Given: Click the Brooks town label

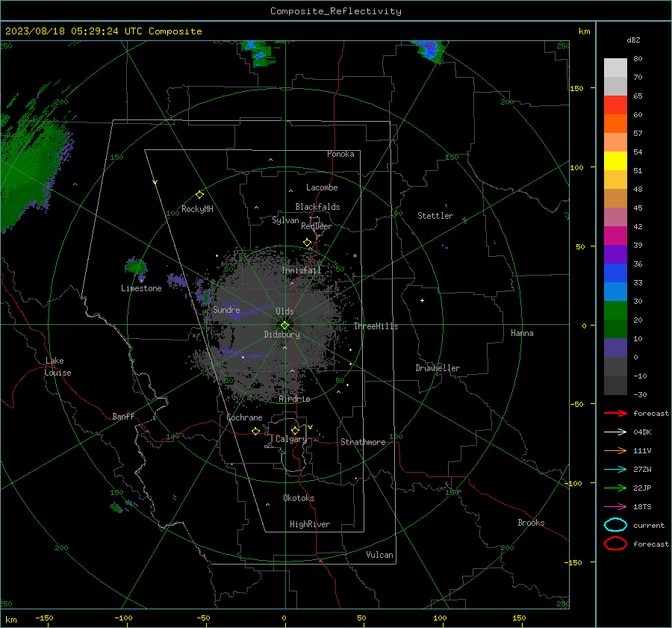Looking at the screenshot, I should (531, 523).
